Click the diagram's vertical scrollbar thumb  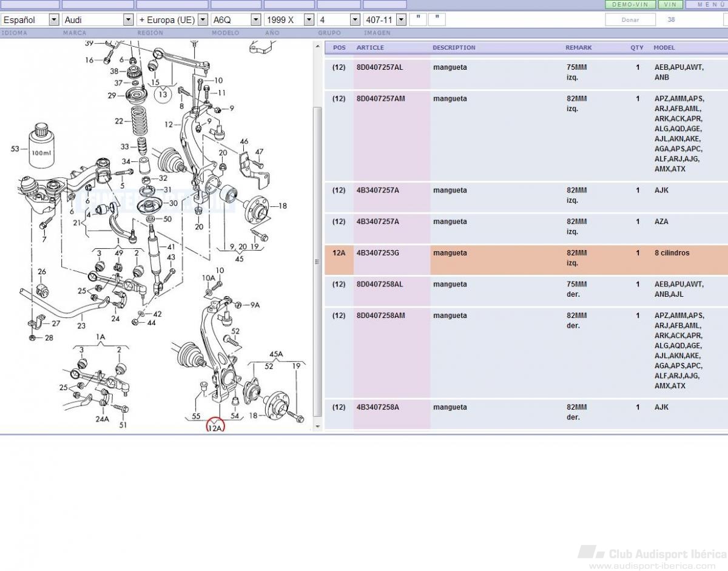click(317, 261)
